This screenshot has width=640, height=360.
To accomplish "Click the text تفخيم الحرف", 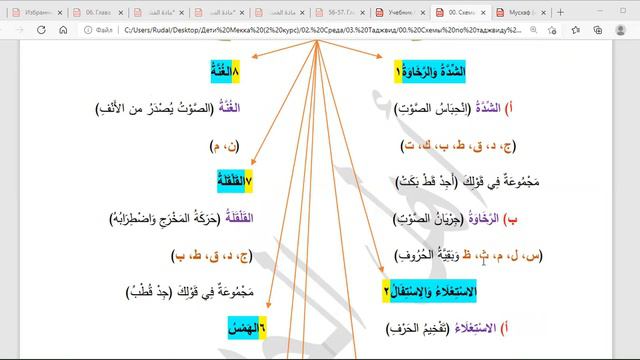I will [x=418, y=328].
